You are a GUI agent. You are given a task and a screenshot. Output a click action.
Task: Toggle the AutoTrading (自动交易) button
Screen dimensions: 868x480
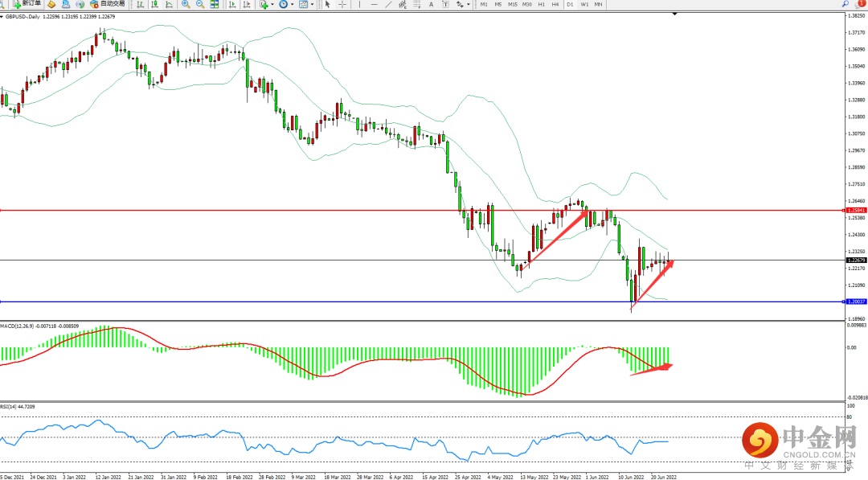108,4
